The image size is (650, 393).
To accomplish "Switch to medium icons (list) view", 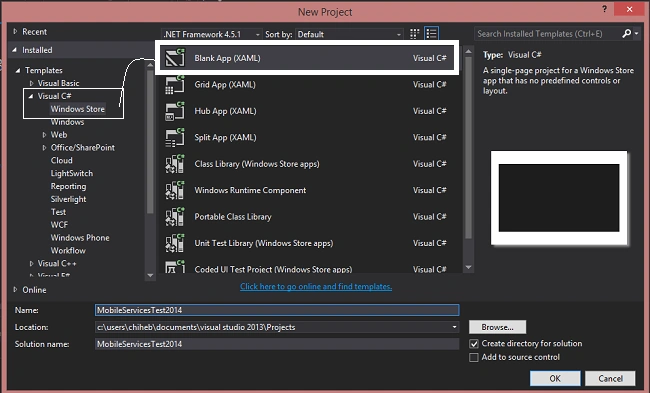I will pyautogui.click(x=432, y=34).
